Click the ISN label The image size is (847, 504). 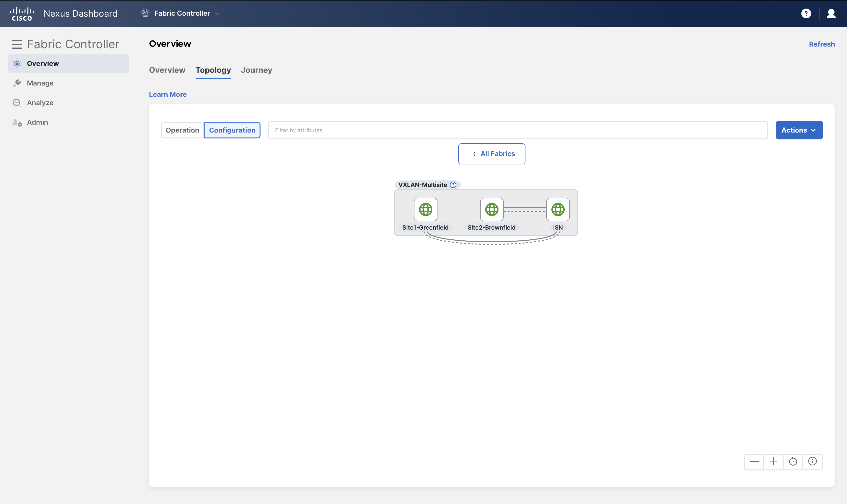[x=558, y=228]
